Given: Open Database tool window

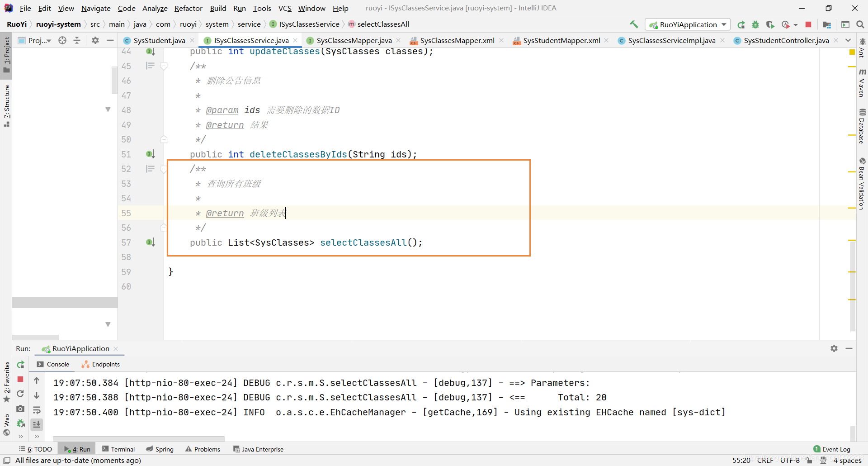Looking at the screenshot, I should [x=862, y=126].
